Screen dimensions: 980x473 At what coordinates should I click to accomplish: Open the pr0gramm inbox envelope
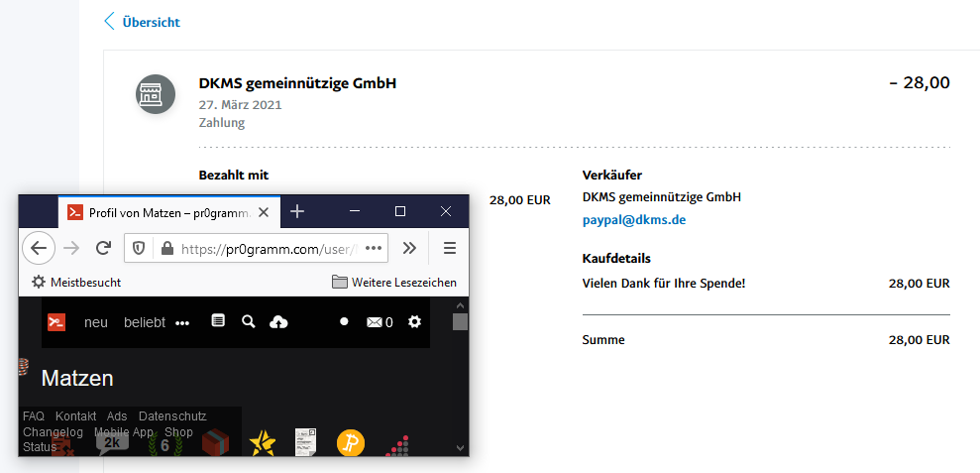(379, 322)
